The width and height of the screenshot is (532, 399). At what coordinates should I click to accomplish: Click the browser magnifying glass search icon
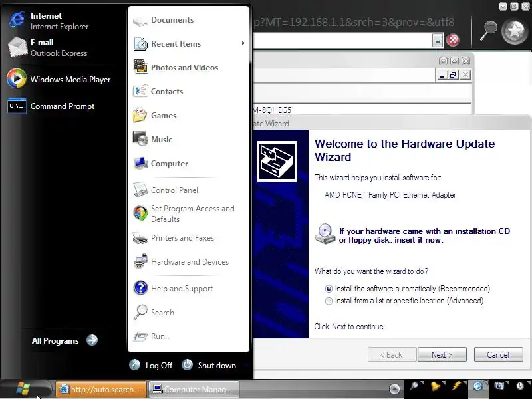tap(487, 31)
